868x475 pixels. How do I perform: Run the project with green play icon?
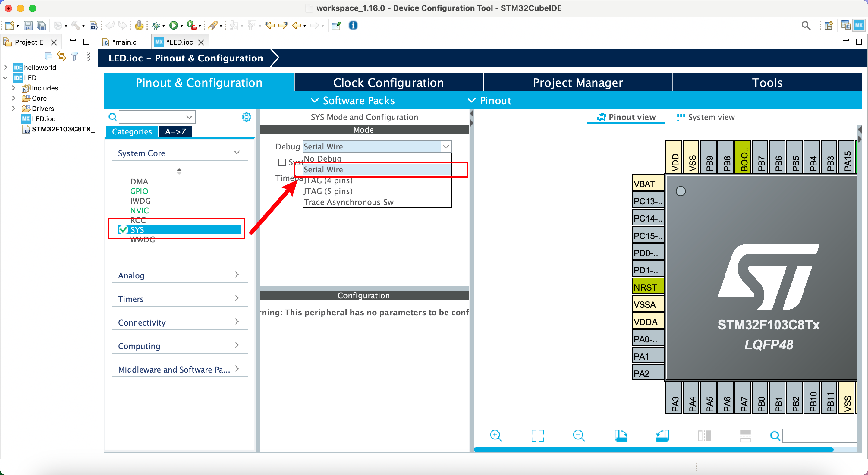point(174,25)
